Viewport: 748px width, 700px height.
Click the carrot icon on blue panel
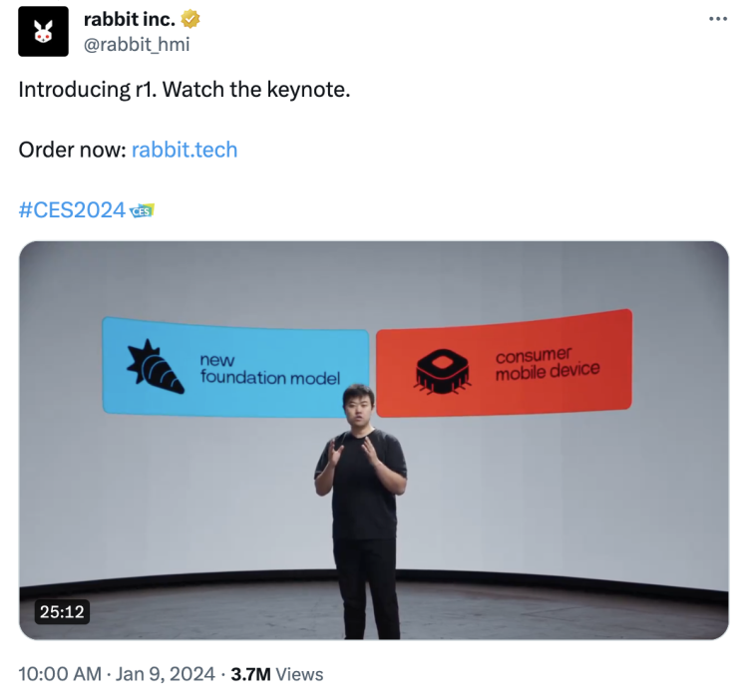tap(154, 367)
